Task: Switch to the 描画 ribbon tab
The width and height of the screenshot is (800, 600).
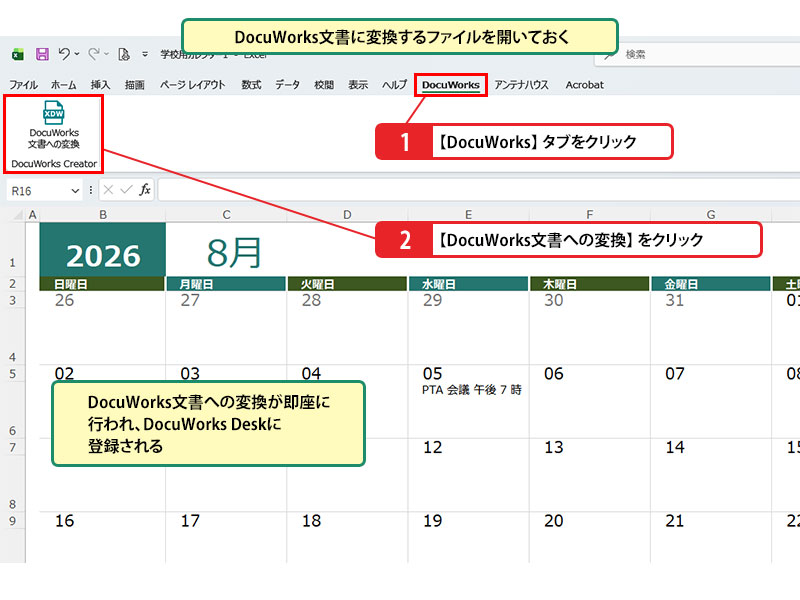Action: pyautogui.click(x=135, y=85)
